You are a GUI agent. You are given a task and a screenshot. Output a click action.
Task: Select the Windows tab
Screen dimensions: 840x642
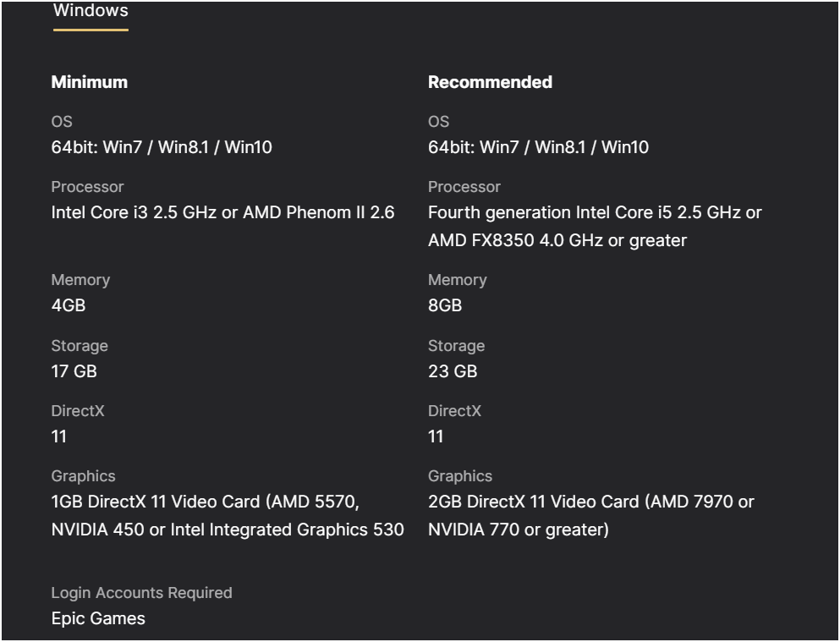click(x=91, y=11)
